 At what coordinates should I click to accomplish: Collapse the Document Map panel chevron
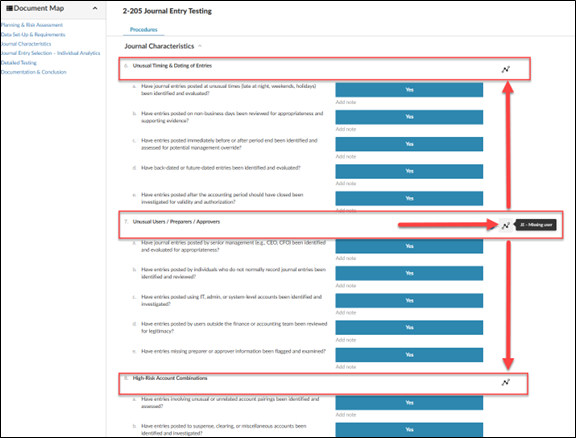[x=95, y=8]
